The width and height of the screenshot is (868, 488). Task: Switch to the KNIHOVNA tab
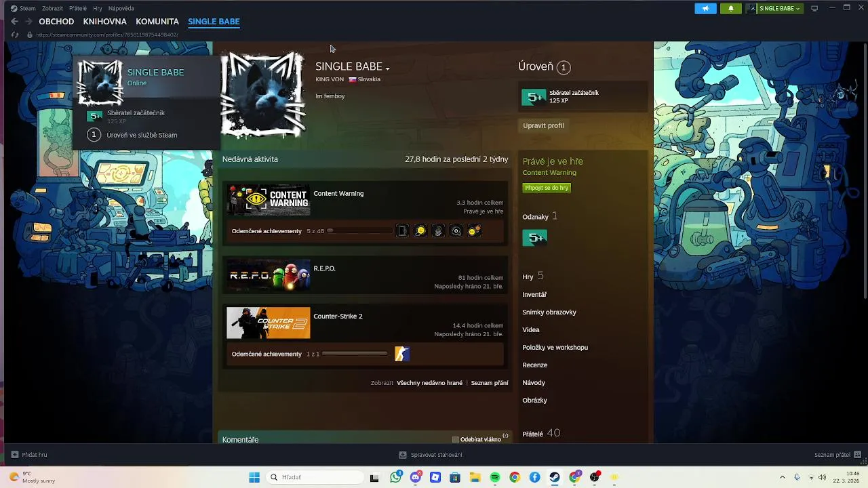point(105,22)
